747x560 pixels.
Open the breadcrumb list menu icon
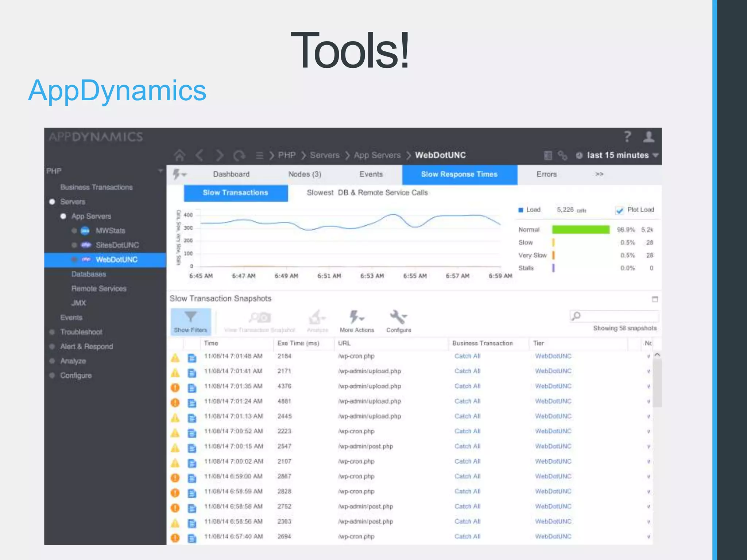tap(260, 156)
